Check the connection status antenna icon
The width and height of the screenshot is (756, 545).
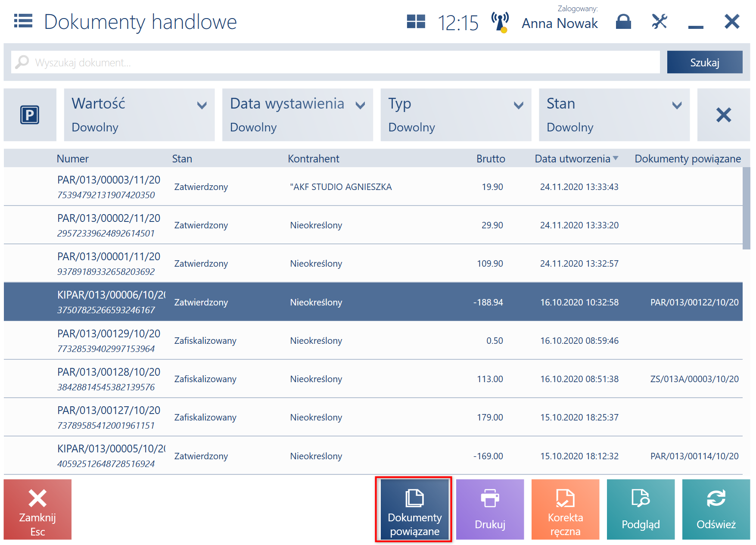[x=500, y=22]
